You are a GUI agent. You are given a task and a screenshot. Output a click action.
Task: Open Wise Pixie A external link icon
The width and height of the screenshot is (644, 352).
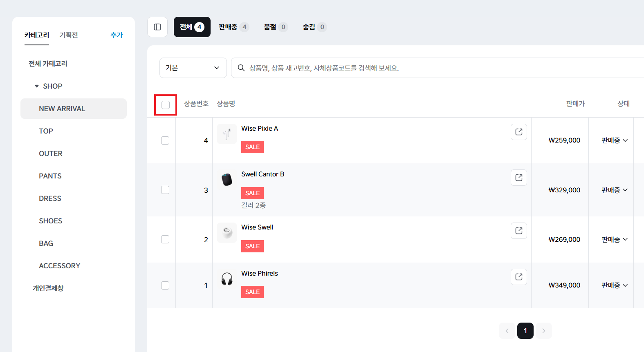[518, 132]
